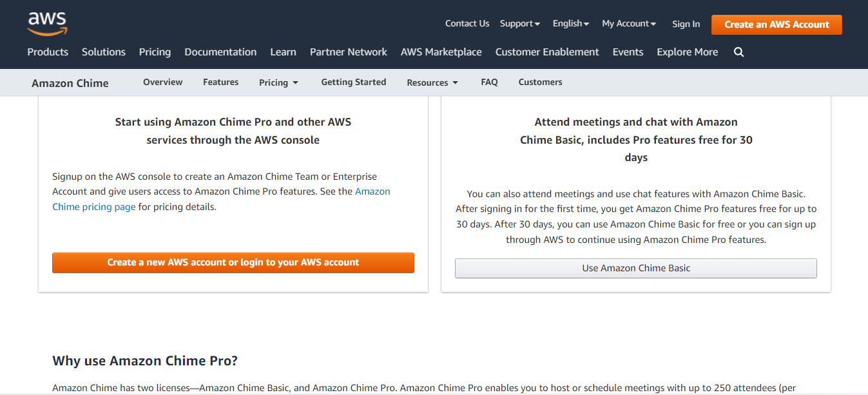
Task: Switch to the FAQ tab
Action: 489,82
